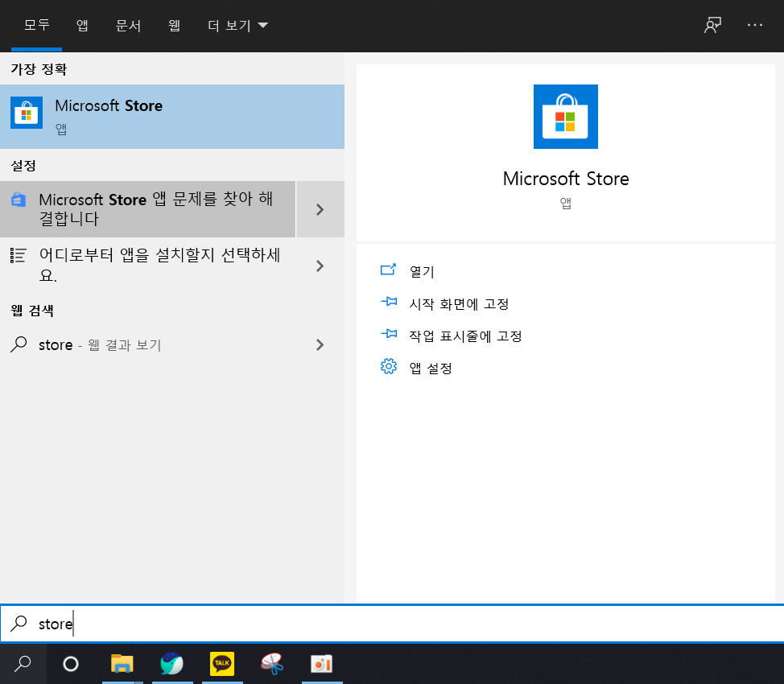Switch to the 앱 tab
This screenshot has height=684, width=784.
(x=82, y=25)
